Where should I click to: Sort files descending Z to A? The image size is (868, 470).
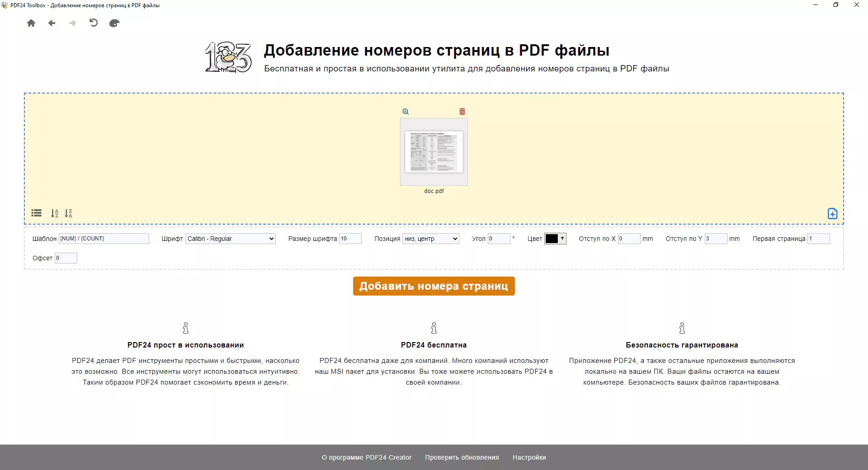click(x=68, y=213)
